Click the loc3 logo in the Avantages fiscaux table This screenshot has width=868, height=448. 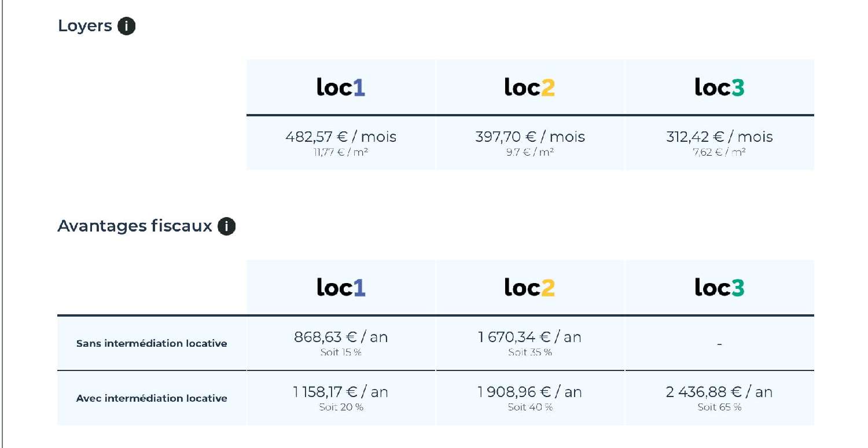coord(719,288)
